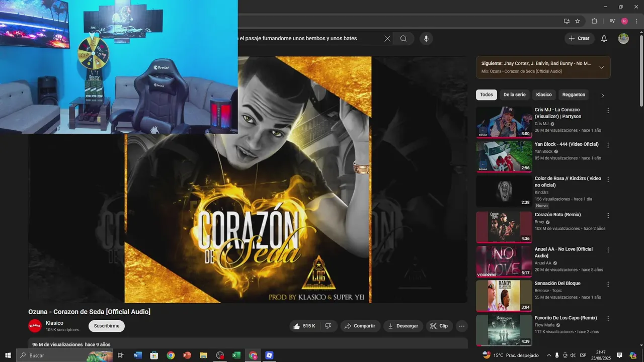Screen dimensions: 644x362
Task: Select the Klasico filter chip
Action: 544,95
